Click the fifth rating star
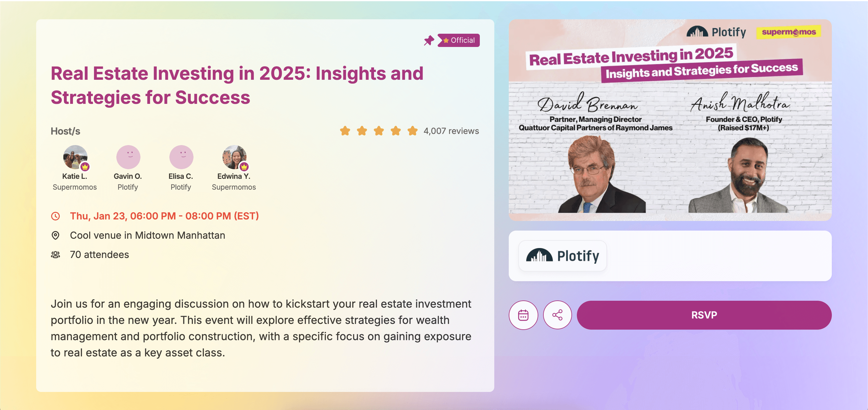868x410 pixels. pos(412,131)
